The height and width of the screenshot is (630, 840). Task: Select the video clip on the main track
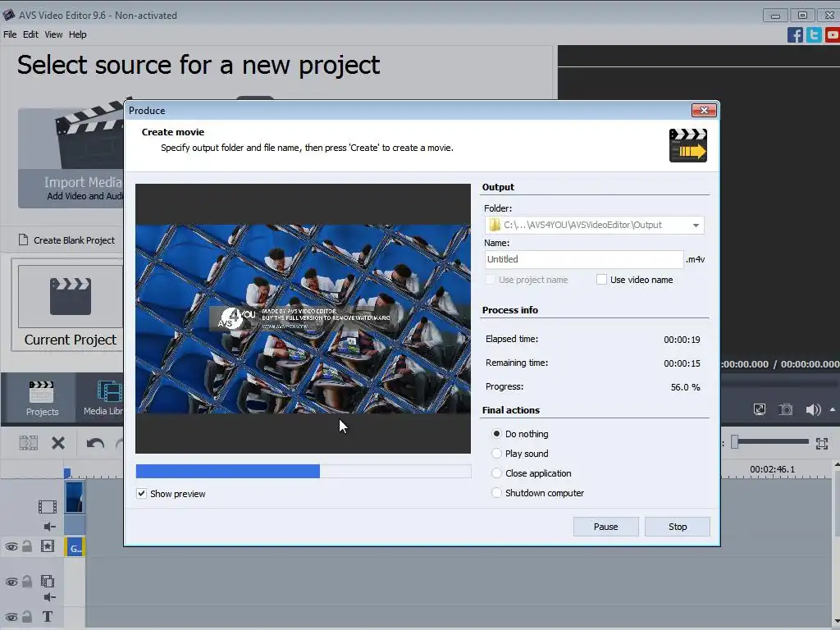pos(75,497)
